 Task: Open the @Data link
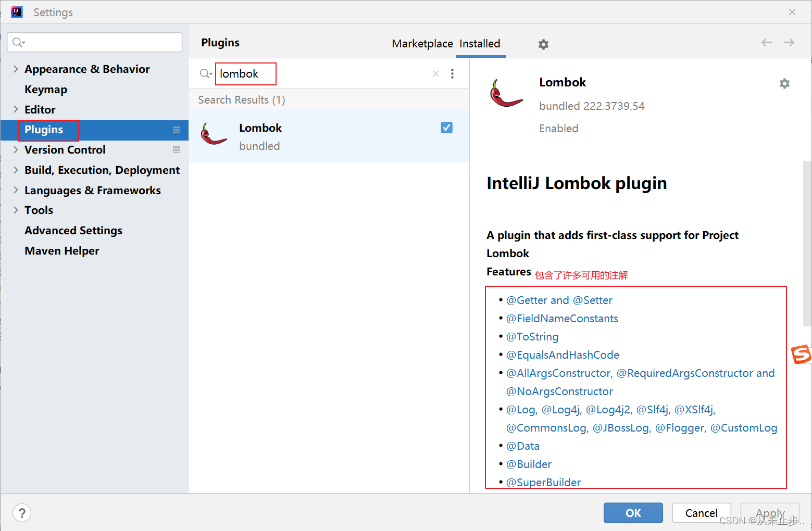(x=523, y=446)
